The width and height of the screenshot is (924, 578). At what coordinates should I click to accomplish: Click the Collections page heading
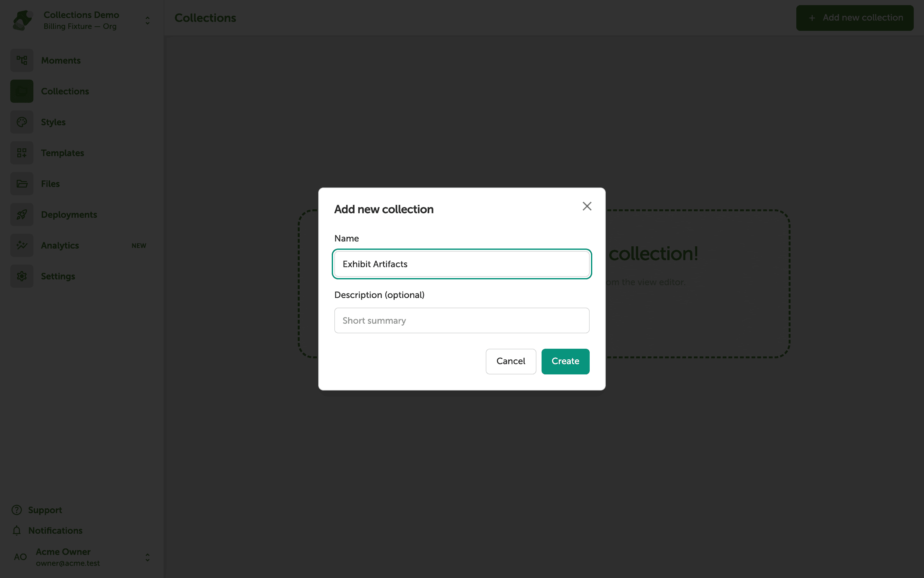pos(205,18)
